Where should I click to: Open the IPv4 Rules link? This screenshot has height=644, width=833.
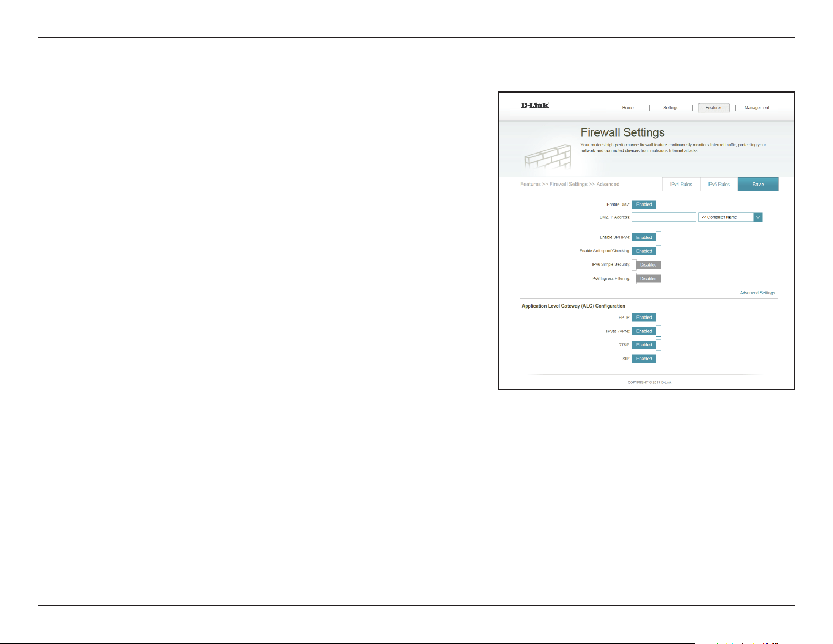pos(681,185)
